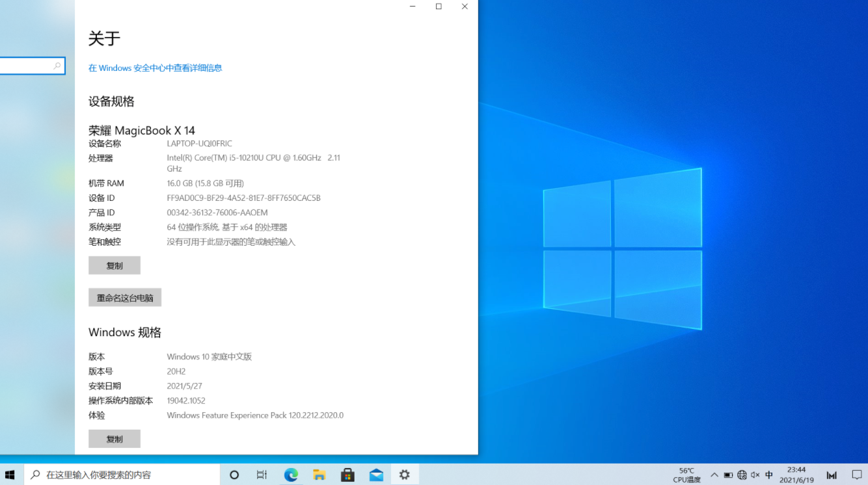
Task: Click the OS build number 19042.1052
Action: pyautogui.click(x=186, y=400)
